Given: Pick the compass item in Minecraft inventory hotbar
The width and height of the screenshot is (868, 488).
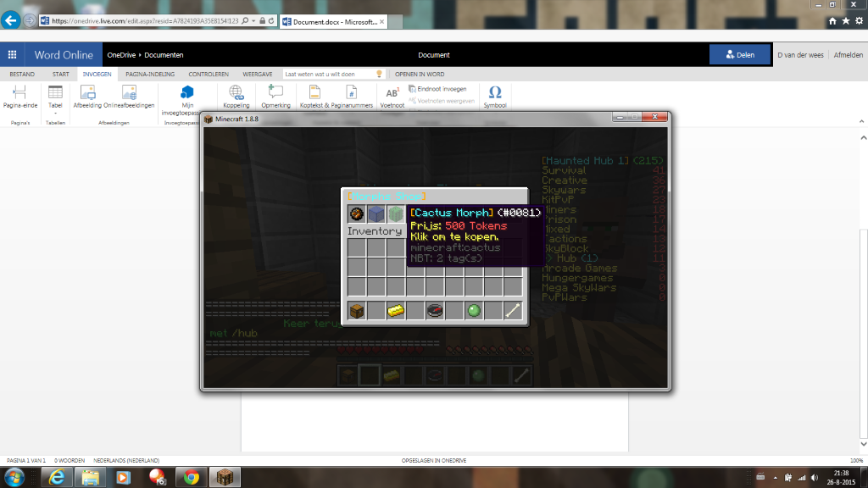Looking at the screenshot, I should point(435,310).
